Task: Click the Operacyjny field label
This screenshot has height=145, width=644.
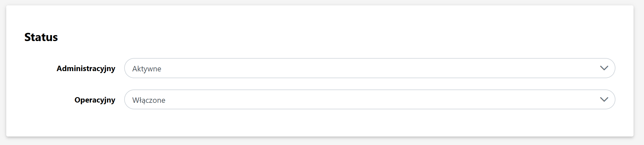Action: pos(95,100)
